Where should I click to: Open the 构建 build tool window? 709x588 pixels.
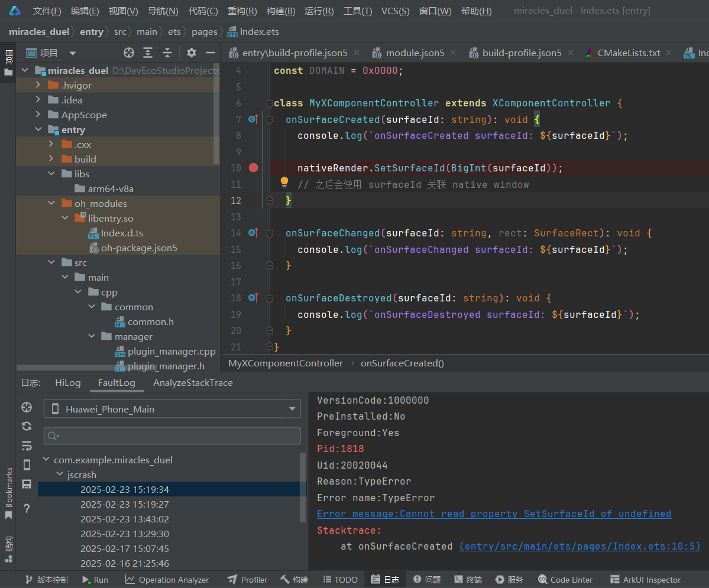coord(294,580)
